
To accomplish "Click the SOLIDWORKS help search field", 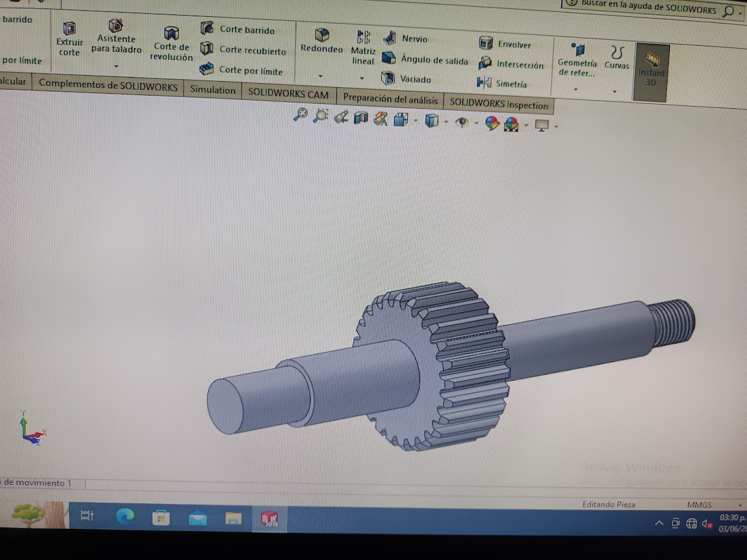I will [647, 9].
